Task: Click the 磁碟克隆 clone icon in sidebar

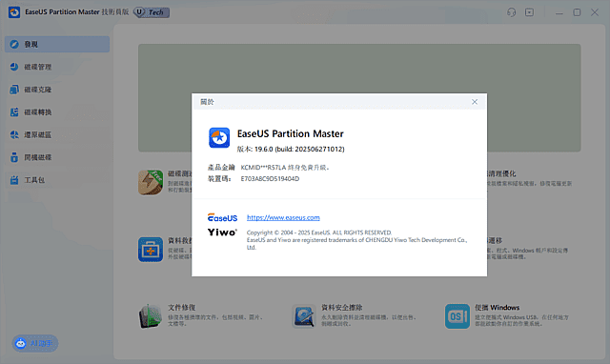Action: [14, 90]
